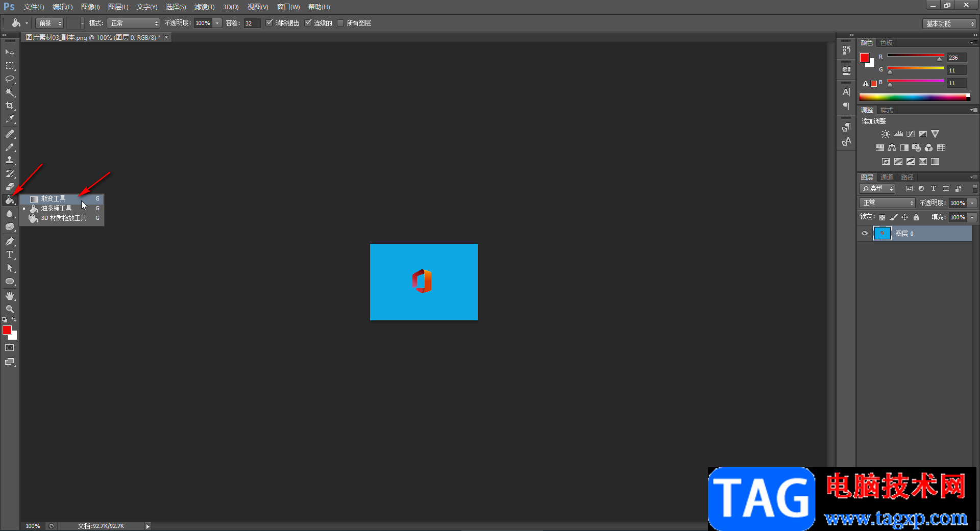Switch to the 样式 tab
980x531 pixels.
tap(887, 110)
